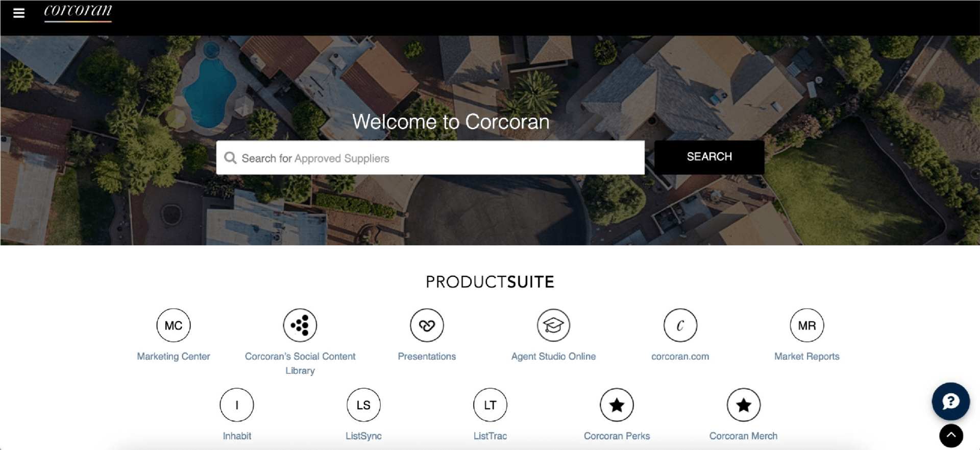Click the magnifying glass in search box
Viewport: 980px width, 450px height.
[x=230, y=158]
